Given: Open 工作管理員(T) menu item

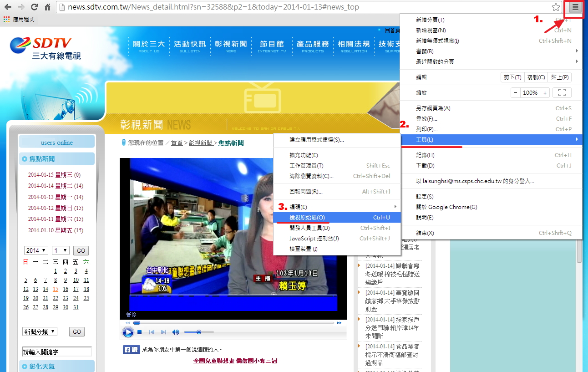Looking at the screenshot, I should coord(337,166).
